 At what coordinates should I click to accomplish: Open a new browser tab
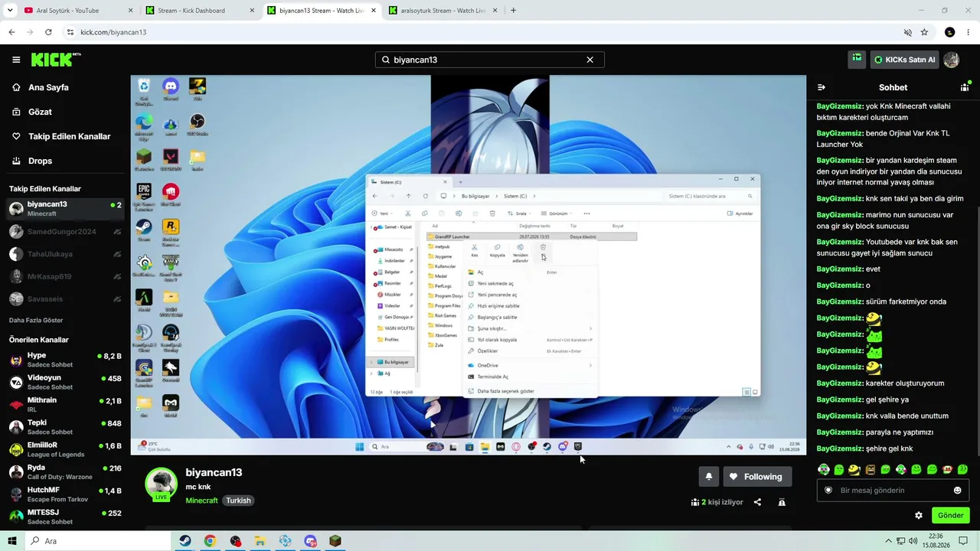[x=513, y=11]
